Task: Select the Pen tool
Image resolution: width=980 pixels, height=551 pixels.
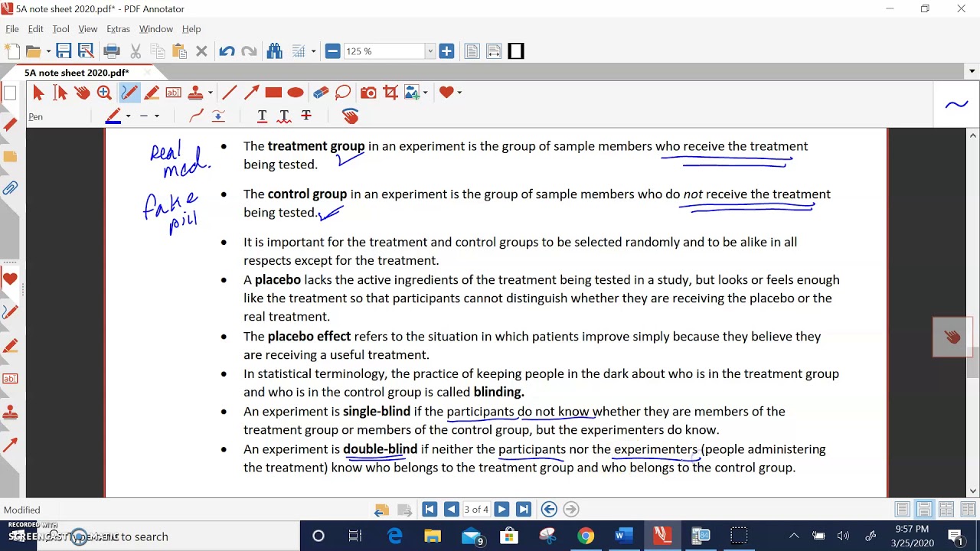Action: click(129, 93)
